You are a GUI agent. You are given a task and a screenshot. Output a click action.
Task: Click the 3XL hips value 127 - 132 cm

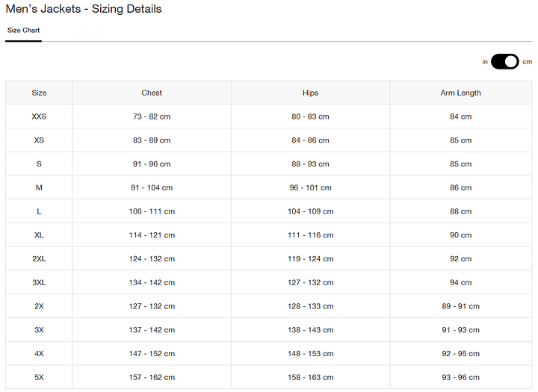click(310, 283)
